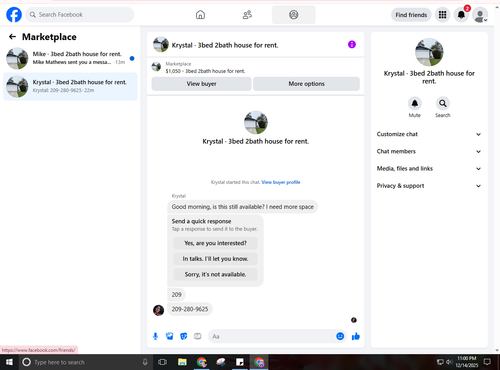This screenshot has width=500, height=370.
Task: Open the View buyer profile link
Action: click(281, 182)
